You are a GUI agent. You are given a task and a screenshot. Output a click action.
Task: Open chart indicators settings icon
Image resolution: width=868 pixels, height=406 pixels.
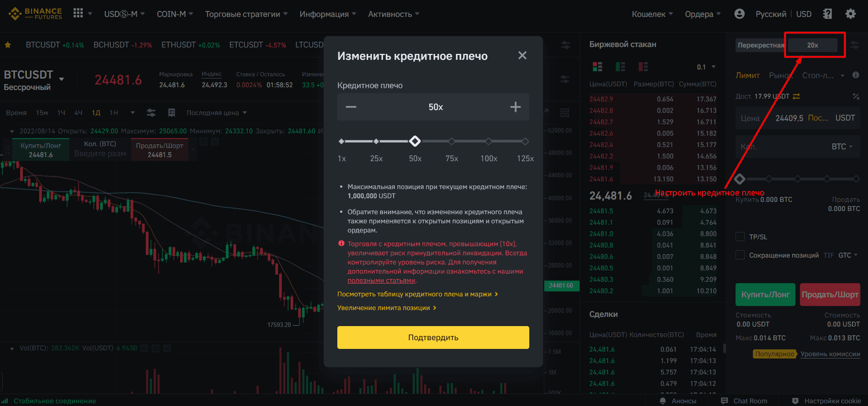(151, 112)
